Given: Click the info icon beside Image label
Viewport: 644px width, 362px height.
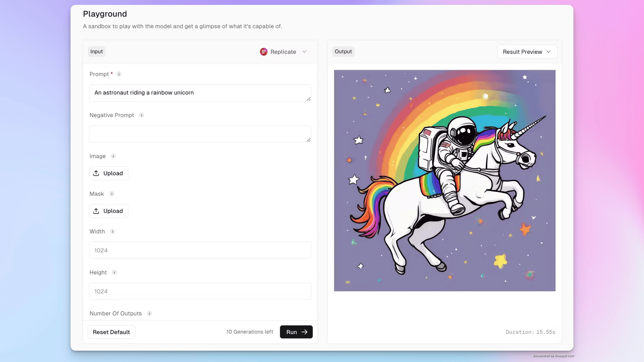Looking at the screenshot, I should pos(113,156).
